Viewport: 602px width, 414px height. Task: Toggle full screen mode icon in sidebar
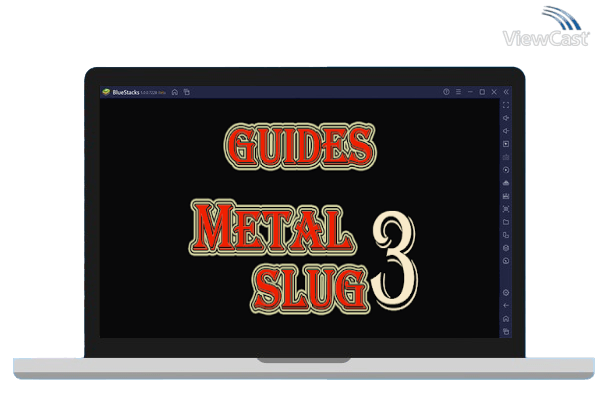pos(506,105)
